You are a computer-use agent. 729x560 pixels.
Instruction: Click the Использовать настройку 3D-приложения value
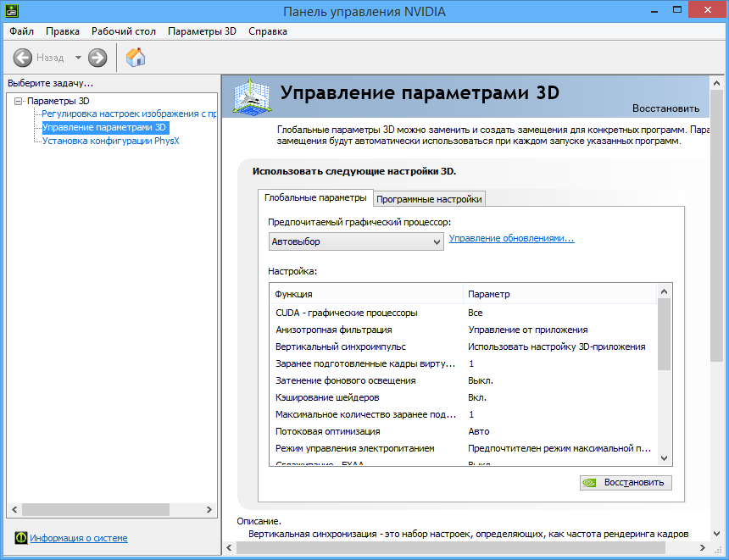(x=557, y=347)
